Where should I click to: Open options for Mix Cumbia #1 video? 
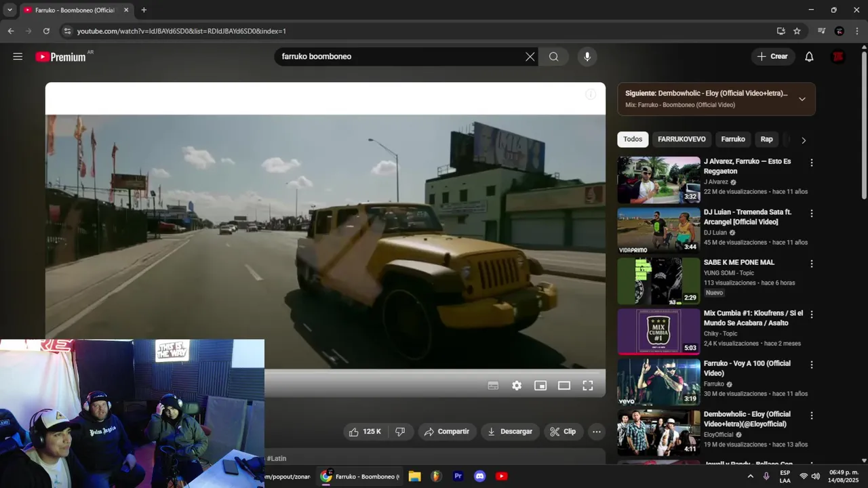point(811,314)
